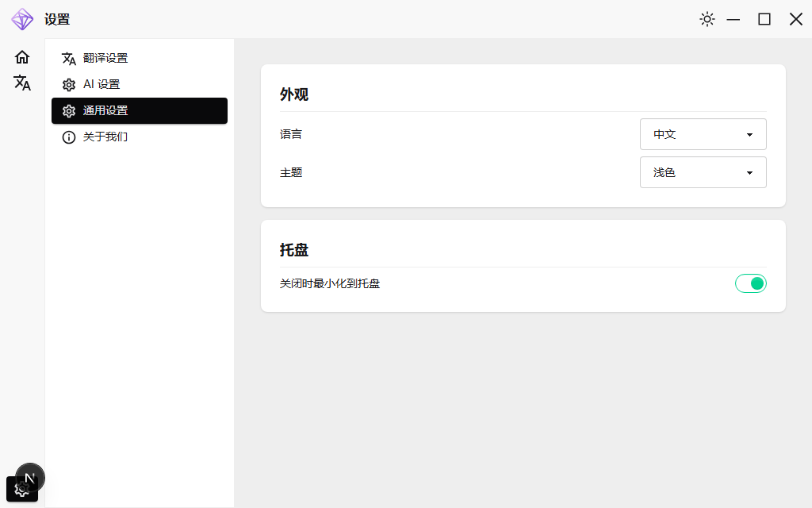Minimize the settings window
812x508 pixels.
click(x=733, y=19)
